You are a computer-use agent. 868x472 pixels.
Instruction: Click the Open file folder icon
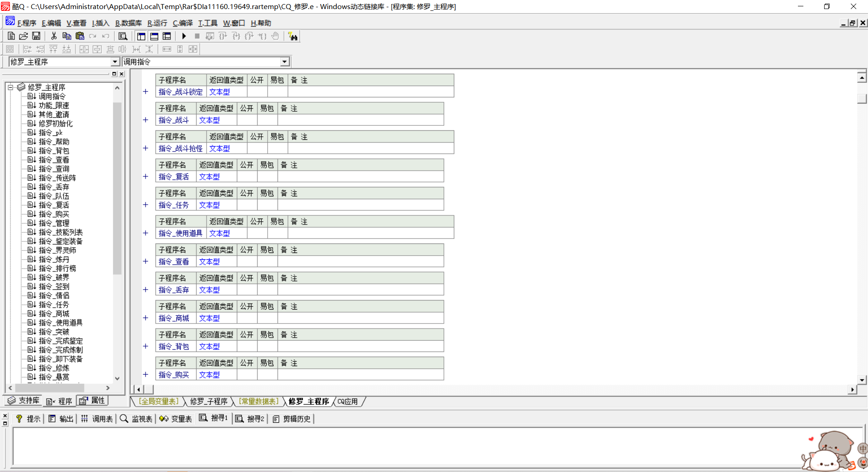tap(24, 36)
